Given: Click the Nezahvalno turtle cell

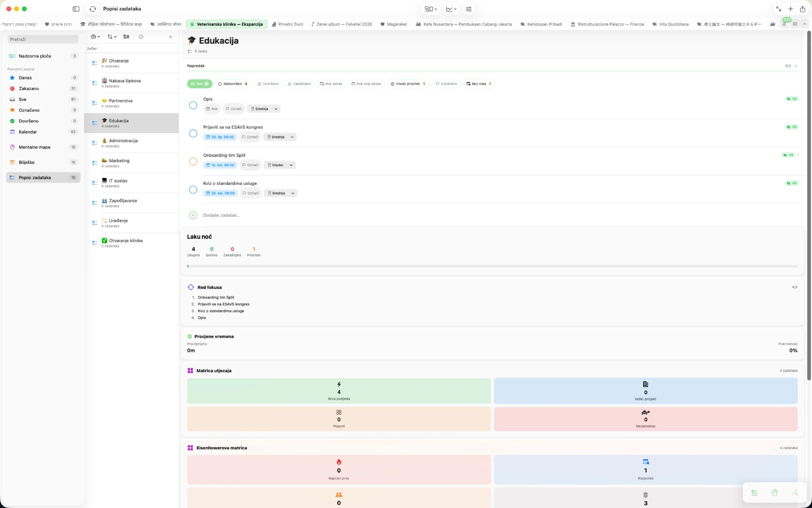Looking at the screenshot, I should (646, 419).
